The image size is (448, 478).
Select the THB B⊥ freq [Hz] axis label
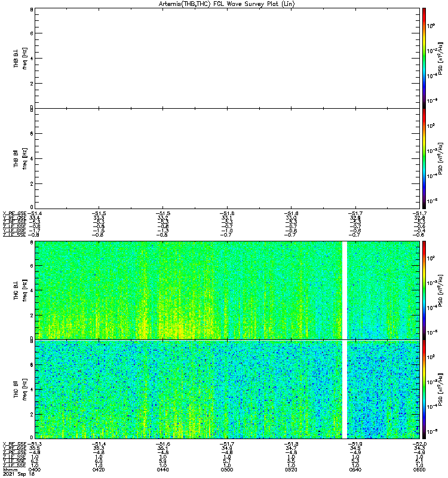(x=20, y=58)
